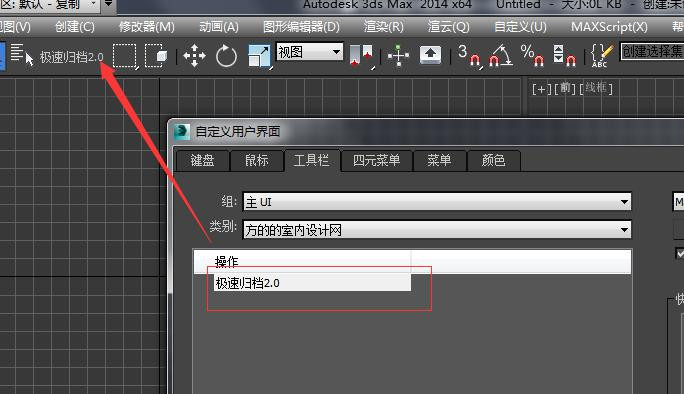Click the 极速归档2.0 toolbar button
Image resolution: width=684 pixels, height=394 pixels.
click(72, 57)
